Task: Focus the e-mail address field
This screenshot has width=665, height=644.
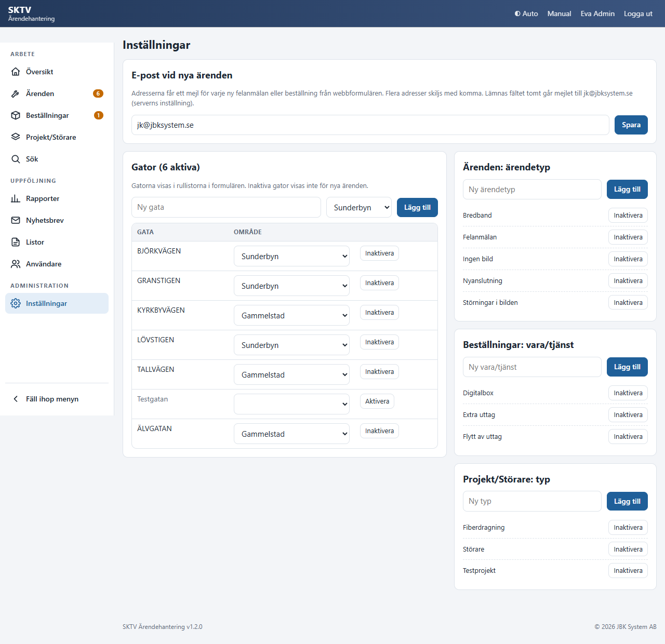Action: pyautogui.click(x=370, y=125)
